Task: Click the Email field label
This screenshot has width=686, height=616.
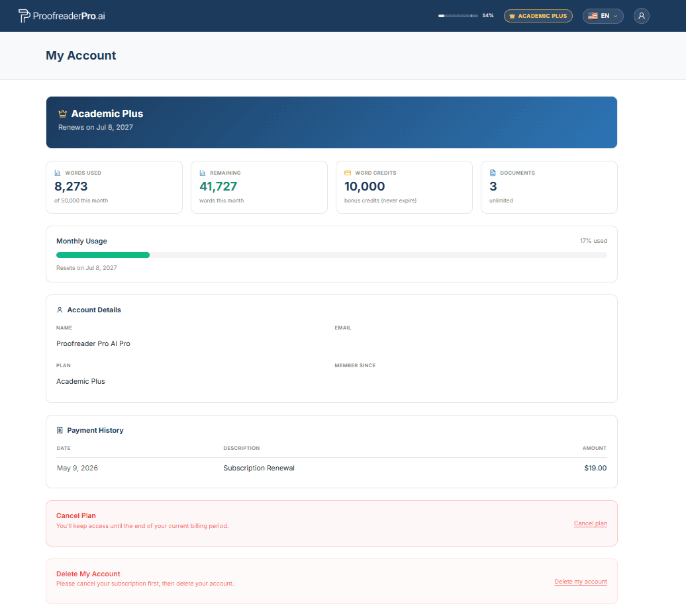Action: tap(343, 328)
